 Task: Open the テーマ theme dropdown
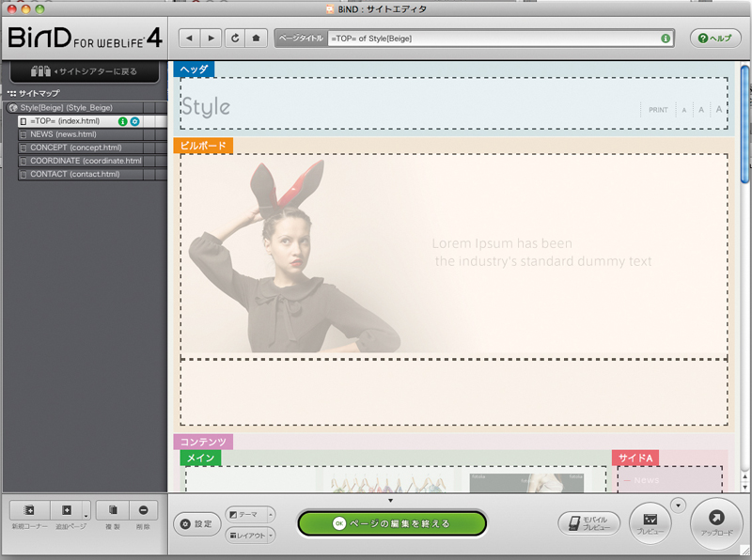250,514
